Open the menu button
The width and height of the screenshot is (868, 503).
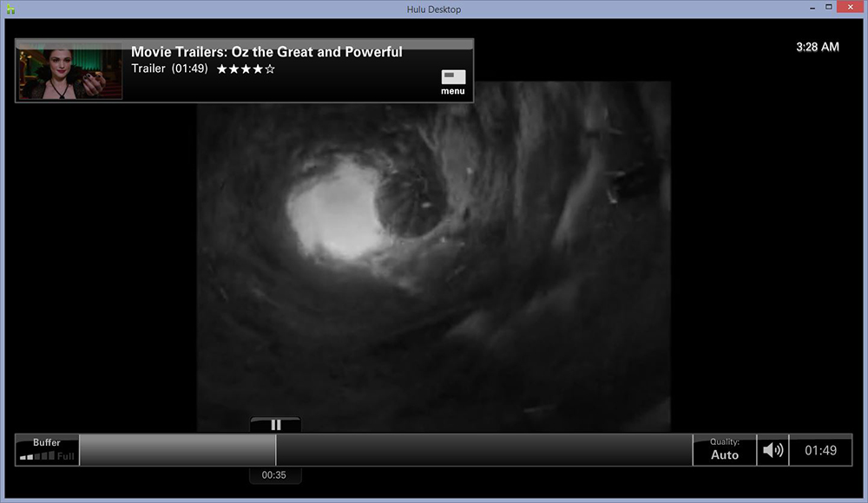point(453,82)
